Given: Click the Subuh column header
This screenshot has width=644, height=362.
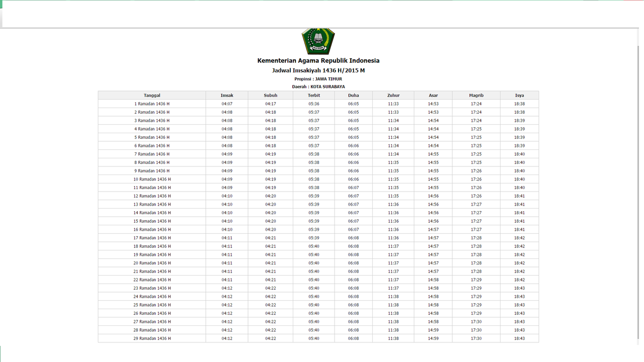Looking at the screenshot, I should pyautogui.click(x=271, y=96).
